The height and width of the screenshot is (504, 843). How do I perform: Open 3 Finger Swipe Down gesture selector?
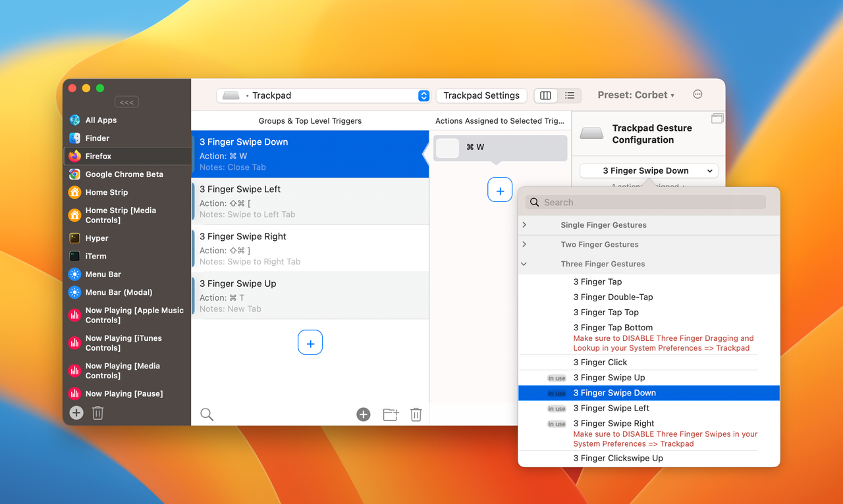click(x=649, y=170)
